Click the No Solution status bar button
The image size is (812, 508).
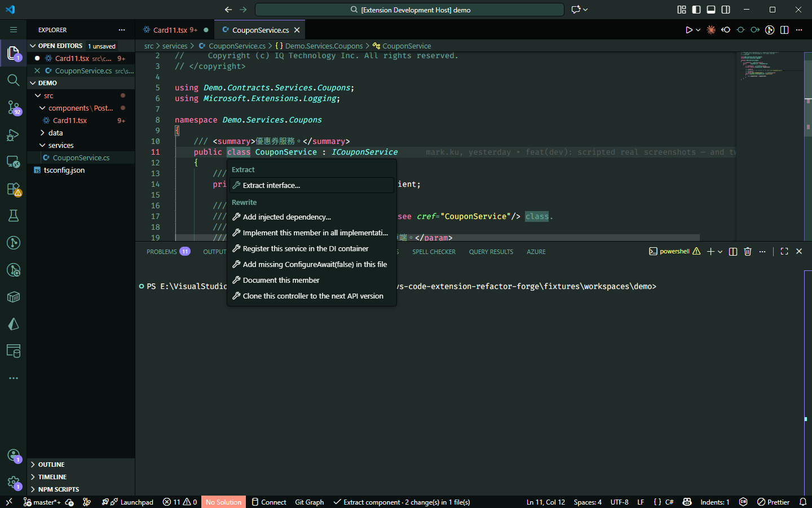pyautogui.click(x=223, y=502)
